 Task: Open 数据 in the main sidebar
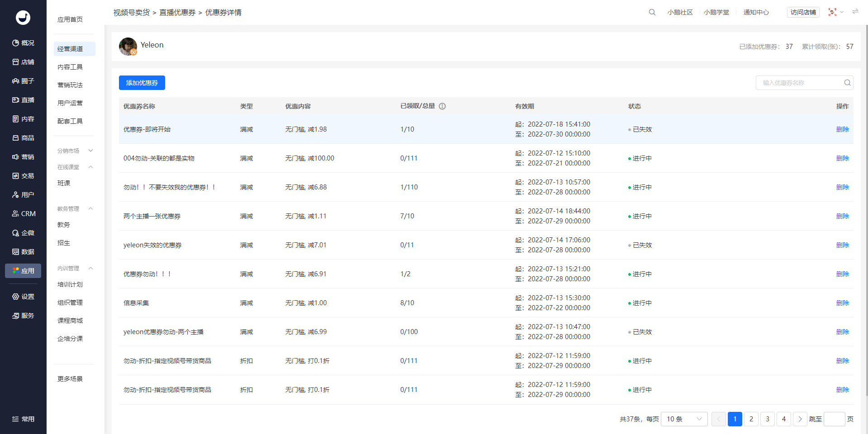click(x=23, y=252)
